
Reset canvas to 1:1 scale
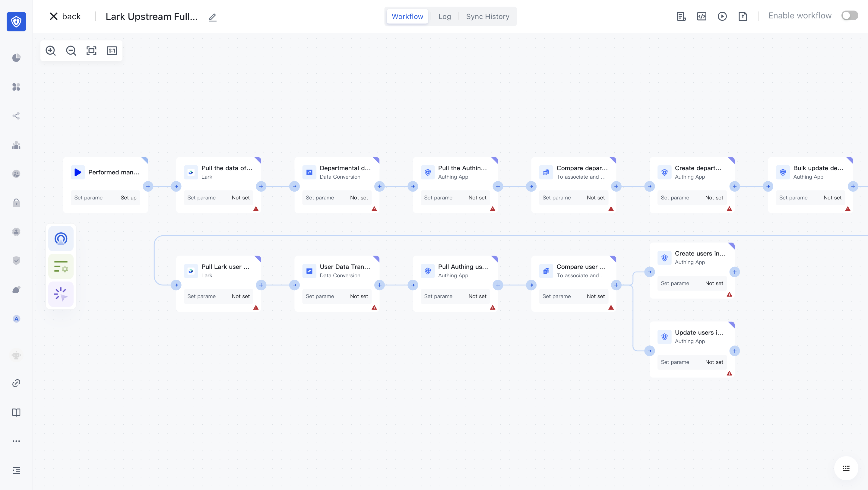pos(112,51)
